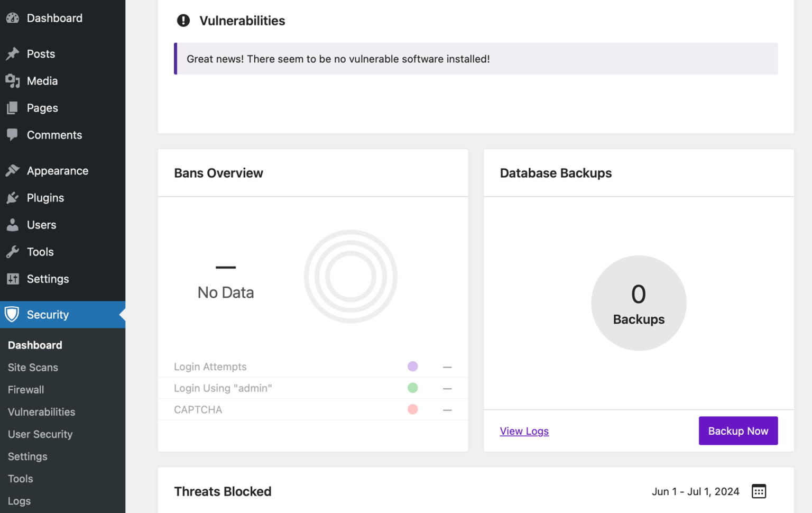Switch to Site Scans section
The image size is (812, 513).
point(33,367)
